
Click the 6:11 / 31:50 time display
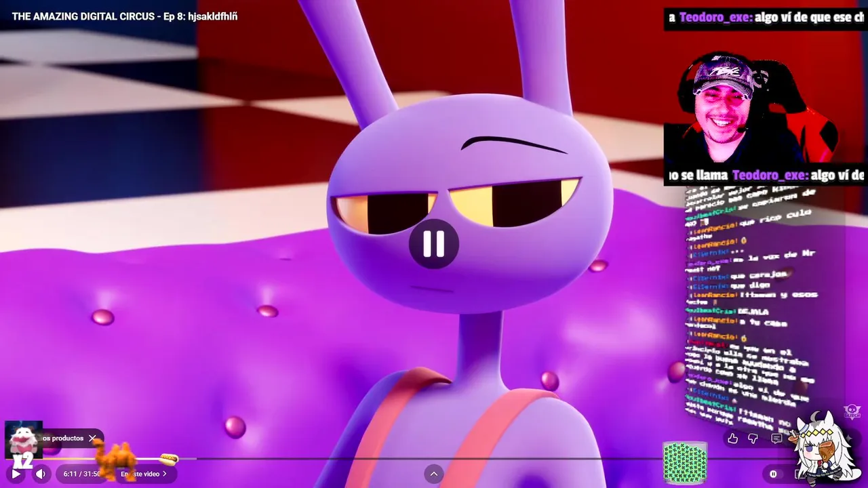(81, 474)
